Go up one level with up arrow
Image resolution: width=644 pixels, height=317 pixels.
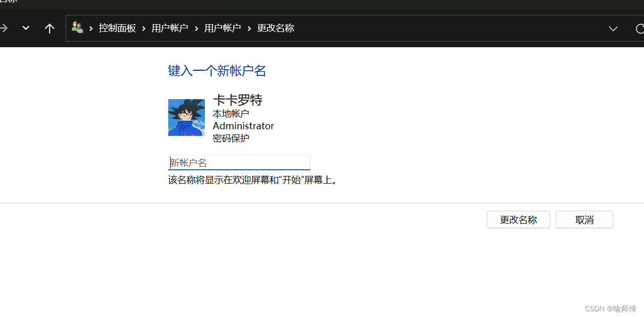coord(49,28)
